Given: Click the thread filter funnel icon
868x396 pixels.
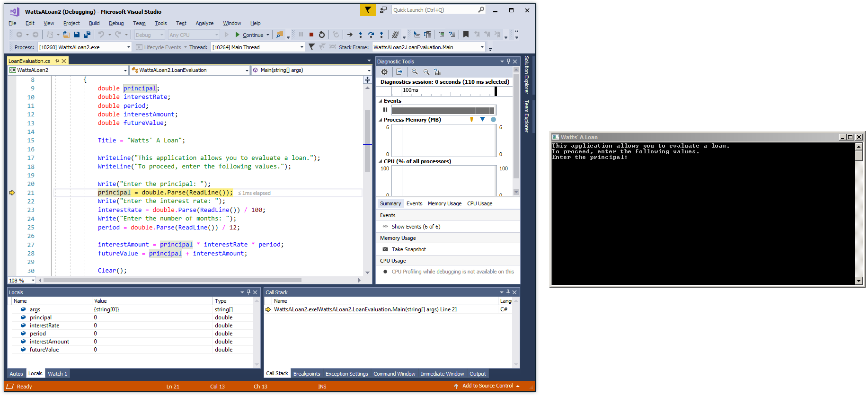Looking at the screenshot, I should click(x=311, y=47).
